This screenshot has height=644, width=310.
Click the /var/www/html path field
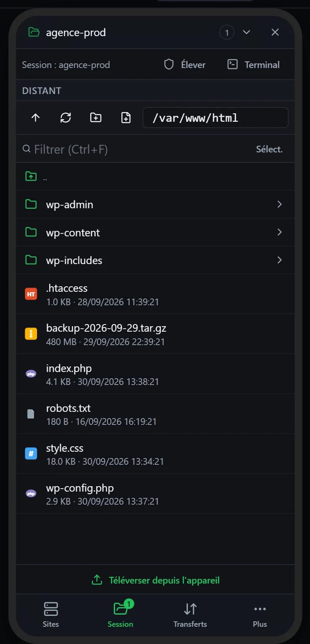click(215, 118)
